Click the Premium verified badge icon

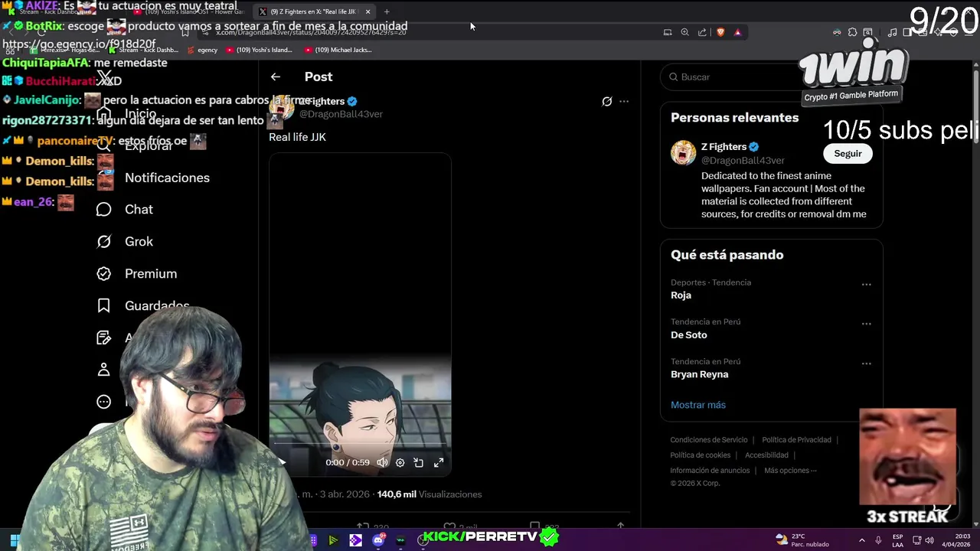point(104,274)
